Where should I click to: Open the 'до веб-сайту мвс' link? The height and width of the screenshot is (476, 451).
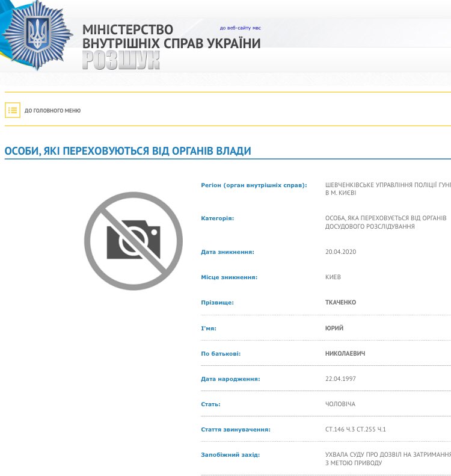(240, 28)
